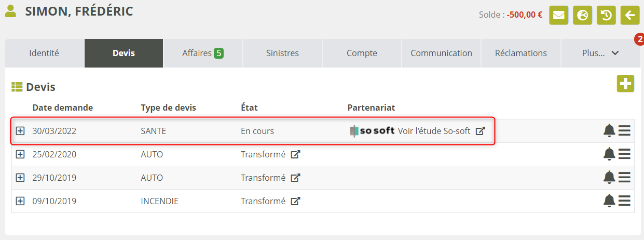The height and width of the screenshot is (240, 644).
Task: Click the globe icon button in header
Action: pyautogui.click(x=582, y=15)
